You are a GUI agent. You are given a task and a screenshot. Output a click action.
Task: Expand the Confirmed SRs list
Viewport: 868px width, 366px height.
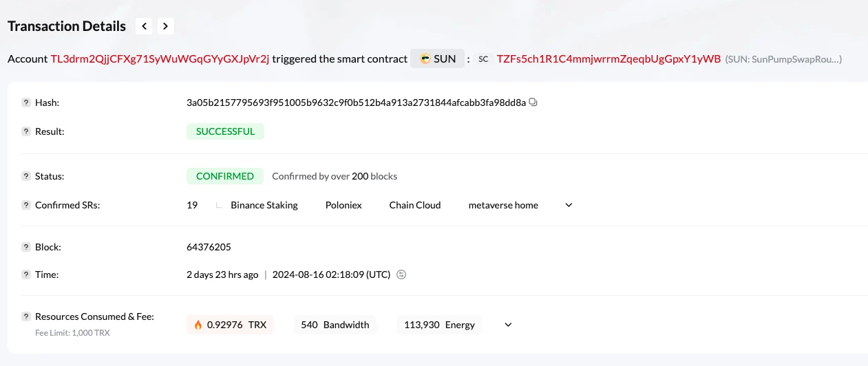click(x=569, y=205)
